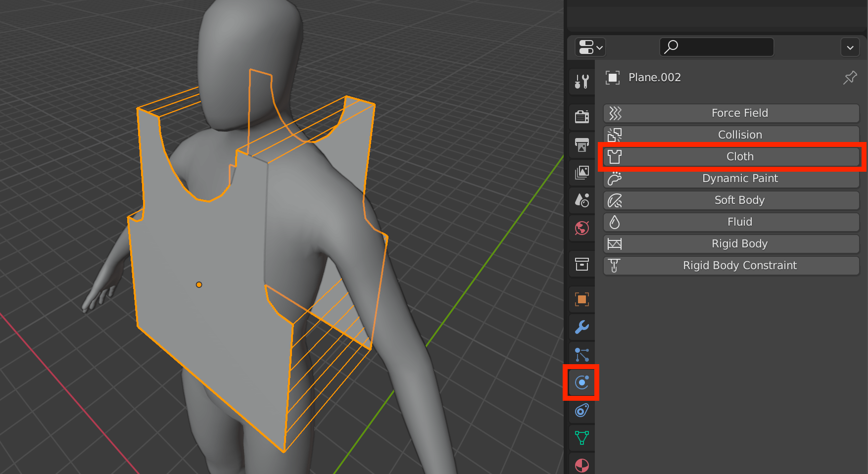Open Material properties tab

(581, 466)
